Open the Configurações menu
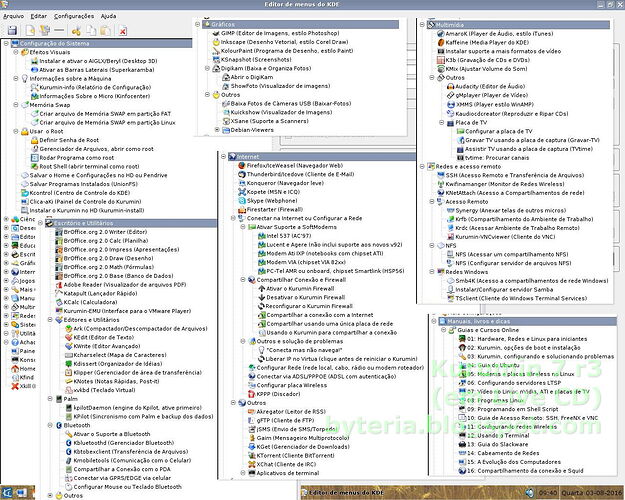Viewport: 625px width, 500px height. point(74,16)
